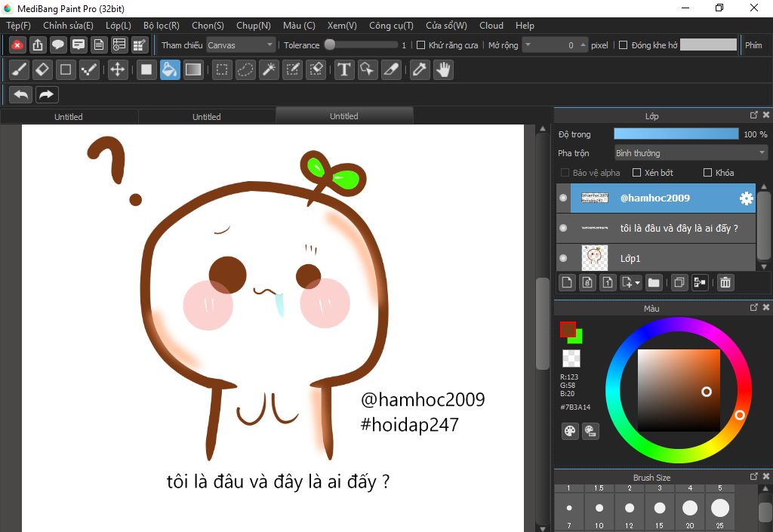This screenshot has height=532, width=773.
Task: Enable the Khử răng cưa checkbox
Action: tap(421, 45)
